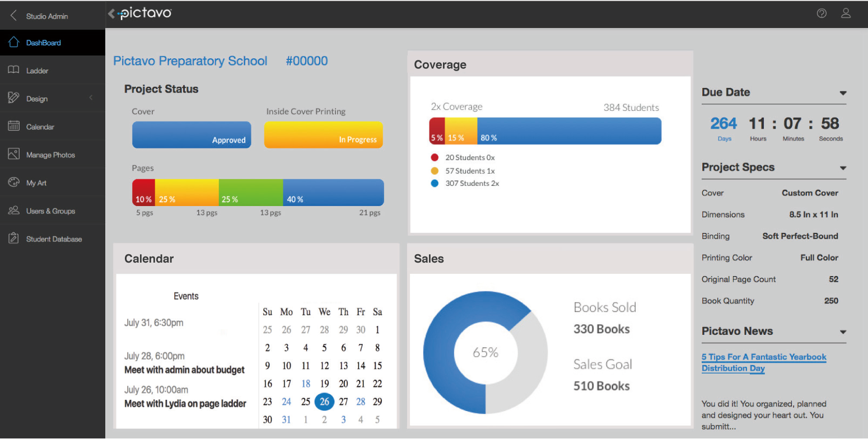Open Student Database
868x439 pixels.
coord(54,239)
